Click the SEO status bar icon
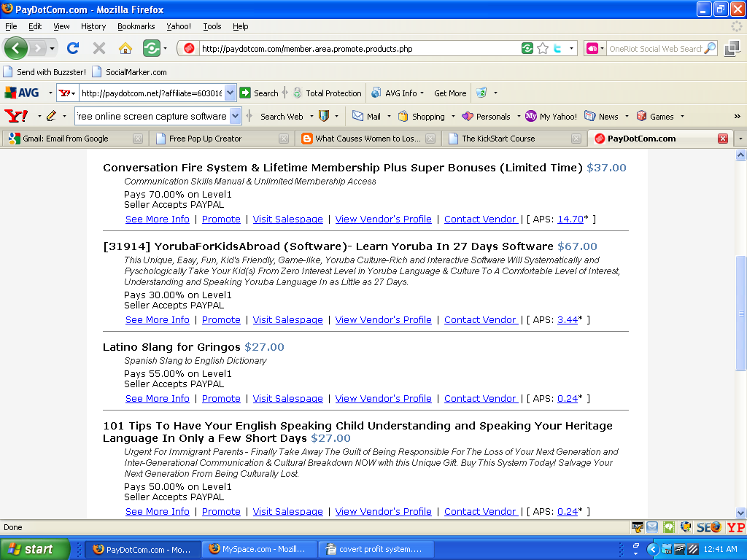The width and height of the screenshot is (747, 560). [x=709, y=527]
